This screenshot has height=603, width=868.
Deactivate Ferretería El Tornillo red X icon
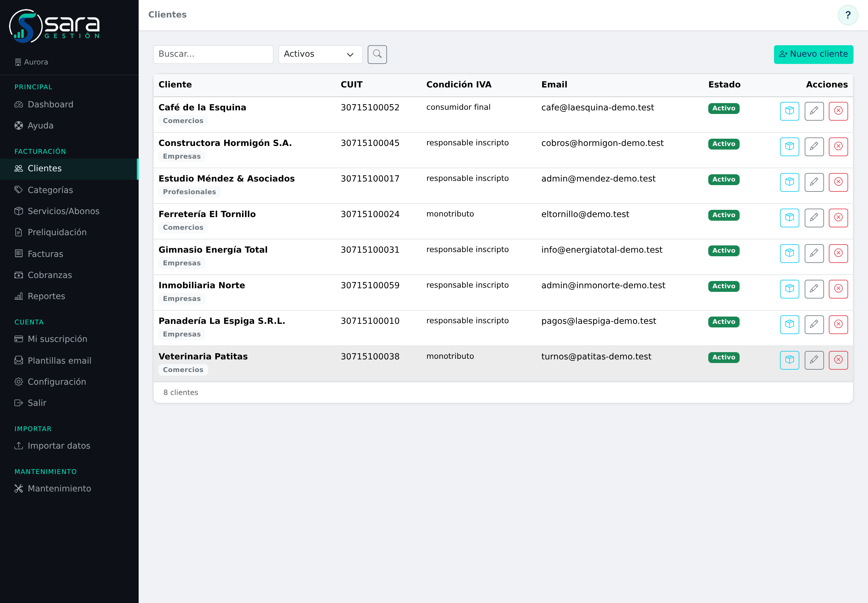coord(838,218)
